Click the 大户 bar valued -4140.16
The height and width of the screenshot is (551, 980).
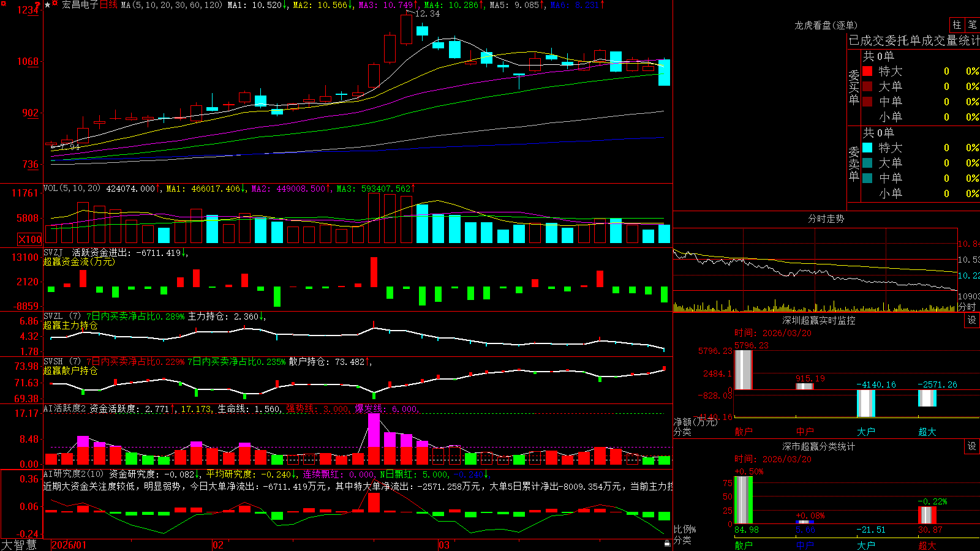(x=866, y=403)
